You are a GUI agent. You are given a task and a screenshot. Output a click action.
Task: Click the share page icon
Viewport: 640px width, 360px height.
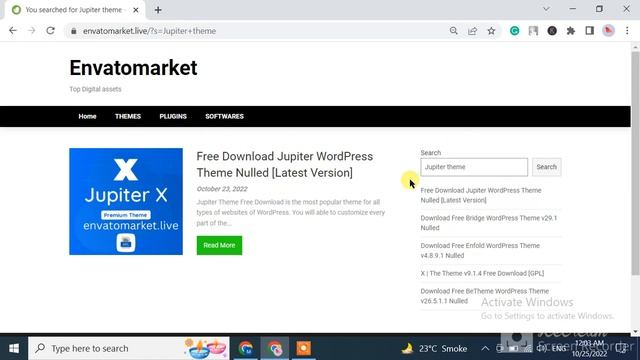click(472, 31)
